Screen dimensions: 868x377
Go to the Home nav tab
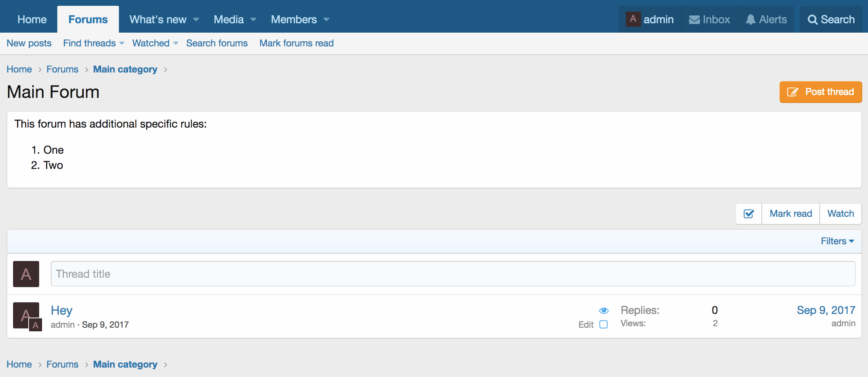coord(32,20)
